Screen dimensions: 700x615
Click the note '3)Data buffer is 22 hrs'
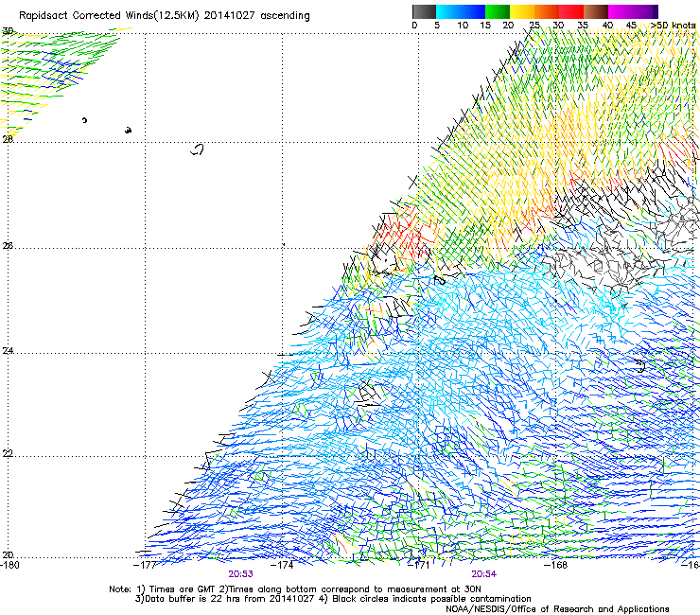point(186,599)
